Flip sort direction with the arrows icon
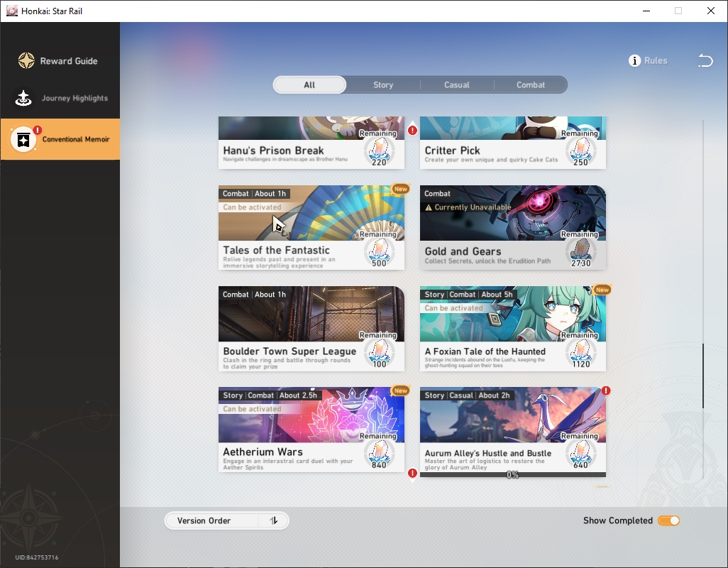Screen dimensions: 728x568 [274, 520]
